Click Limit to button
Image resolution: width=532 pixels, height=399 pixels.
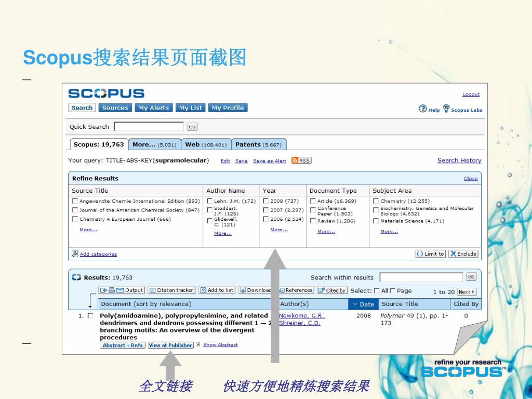[x=430, y=254]
